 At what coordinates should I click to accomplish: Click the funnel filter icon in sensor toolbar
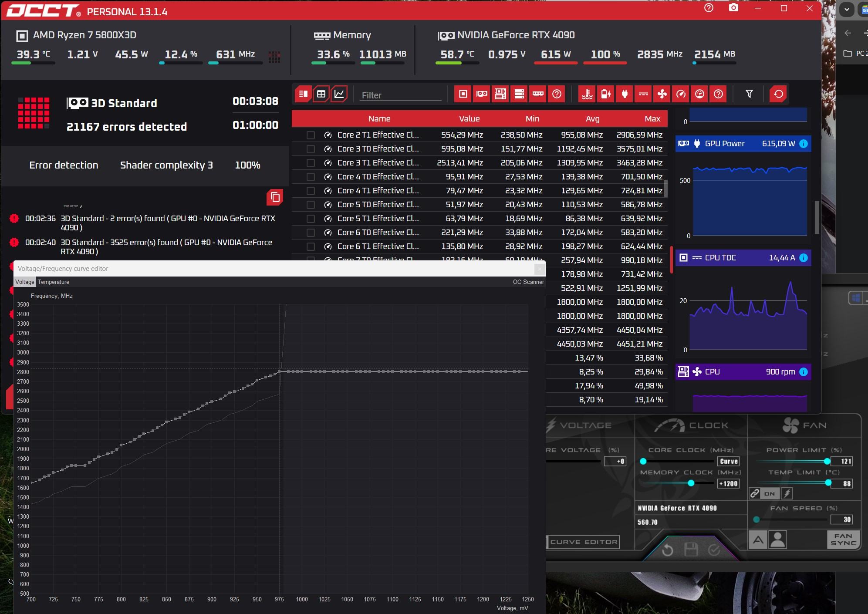click(749, 94)
